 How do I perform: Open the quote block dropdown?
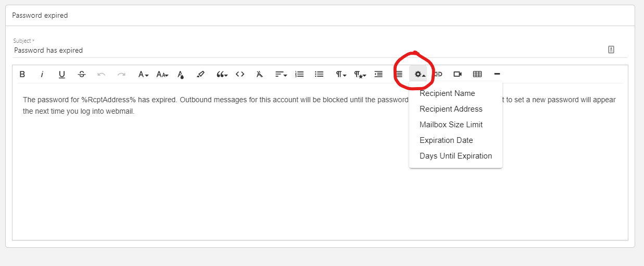point(222,74)
